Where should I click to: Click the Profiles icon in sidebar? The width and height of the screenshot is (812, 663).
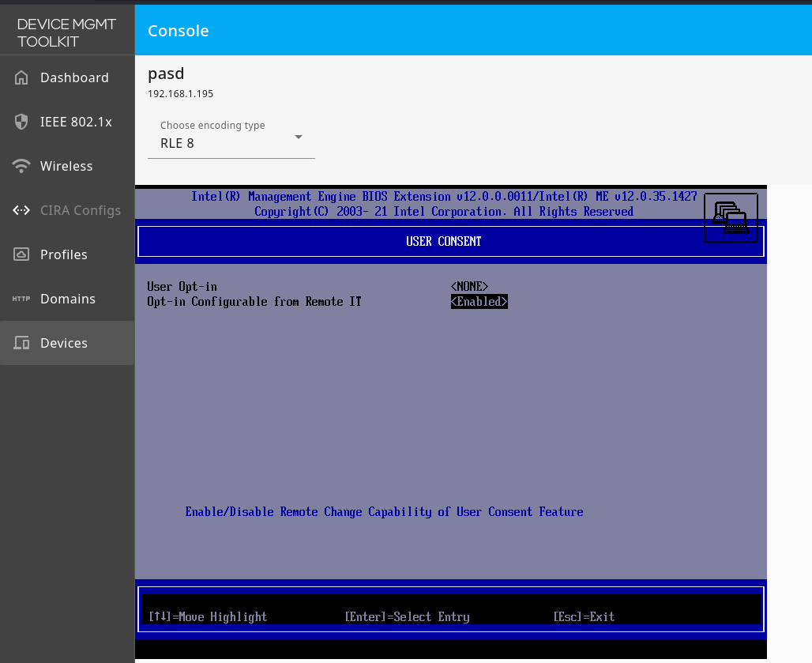(x=21, y=254)
